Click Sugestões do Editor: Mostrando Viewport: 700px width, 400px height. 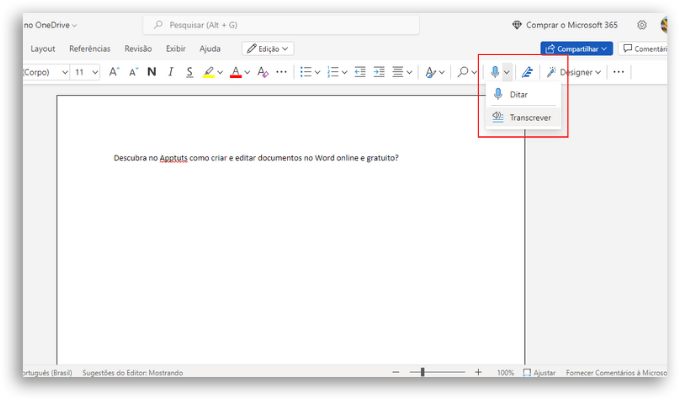133,373
